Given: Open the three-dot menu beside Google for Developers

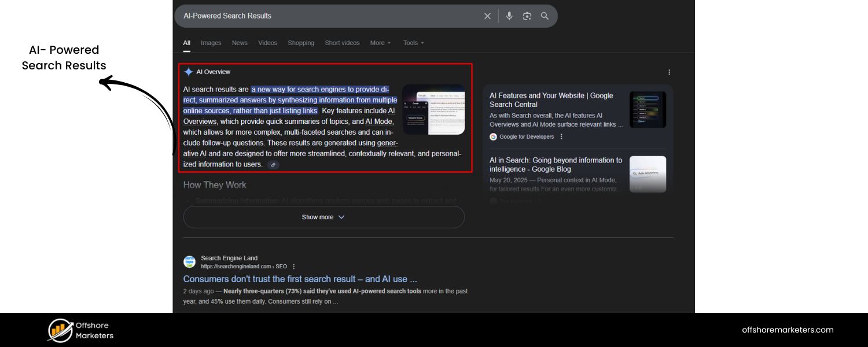Looking at the screenshot, I should (561, 136).
